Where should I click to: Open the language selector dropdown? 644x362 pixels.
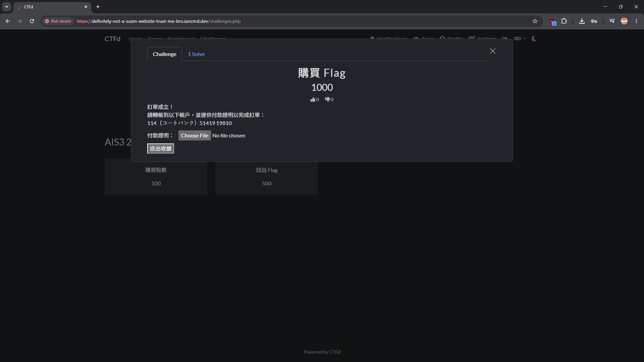520,39
